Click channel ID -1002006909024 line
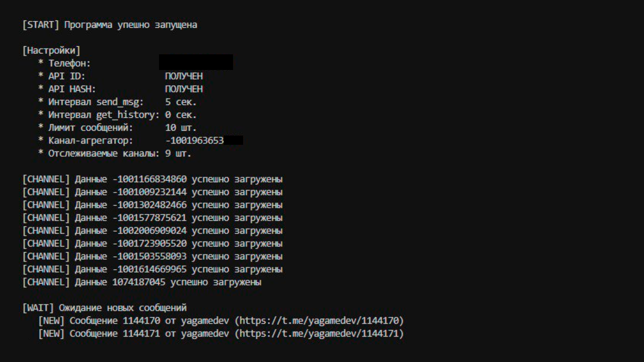The image size is (644, 362). 153,230
